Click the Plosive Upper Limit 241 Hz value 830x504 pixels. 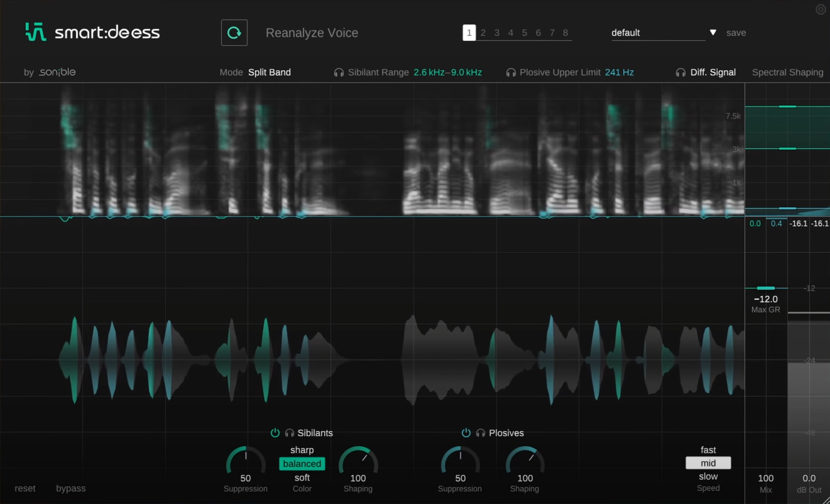click(620, 72)
